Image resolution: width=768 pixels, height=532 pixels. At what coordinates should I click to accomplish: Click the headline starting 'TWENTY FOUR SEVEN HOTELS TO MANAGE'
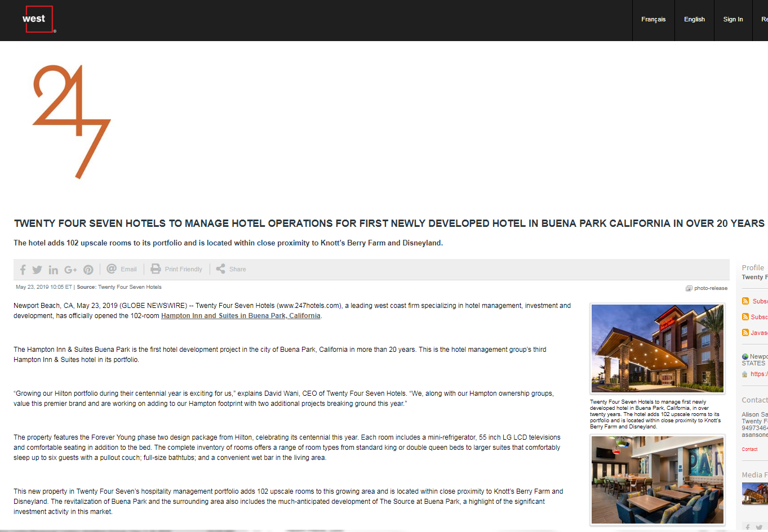click(389, 223)
